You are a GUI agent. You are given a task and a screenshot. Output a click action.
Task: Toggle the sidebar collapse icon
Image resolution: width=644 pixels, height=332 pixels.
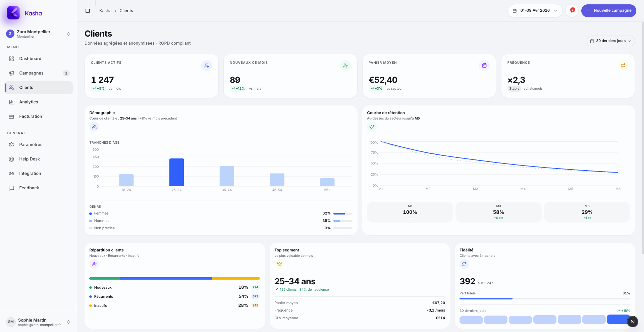[88, 11]
